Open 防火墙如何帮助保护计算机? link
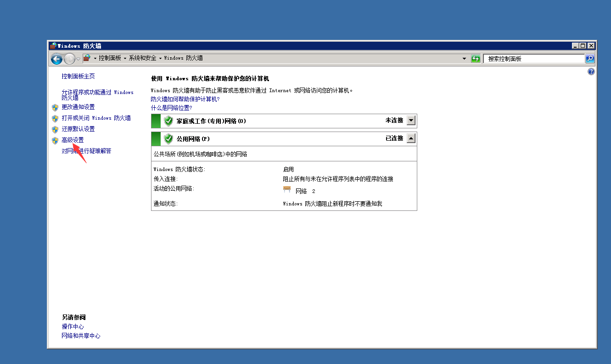 tap(185, 99)
